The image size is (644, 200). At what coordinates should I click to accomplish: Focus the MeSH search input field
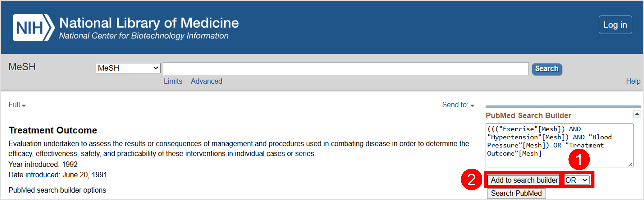(346, 69)
